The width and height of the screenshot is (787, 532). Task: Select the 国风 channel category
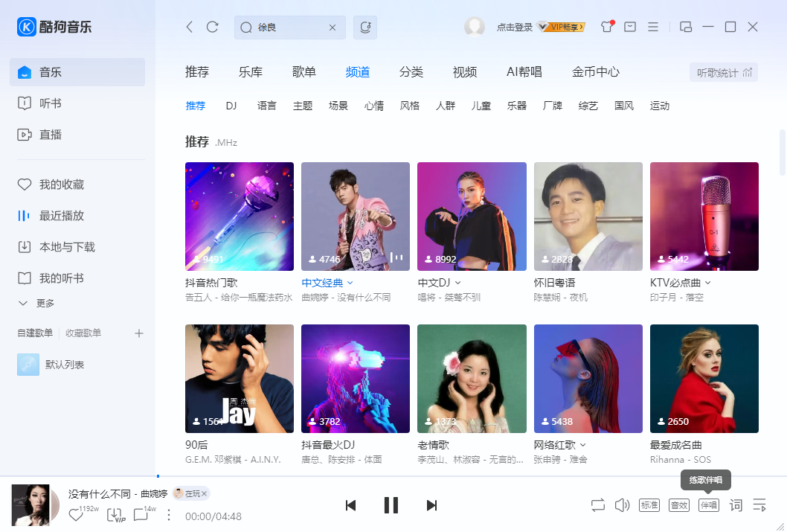pos(624,106)
